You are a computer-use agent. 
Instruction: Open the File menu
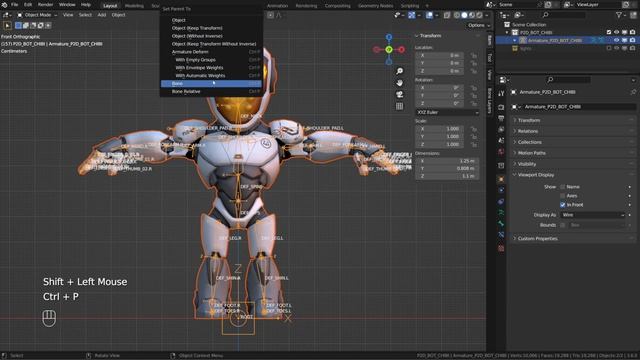pyautogui.click(x=14, y=5)
